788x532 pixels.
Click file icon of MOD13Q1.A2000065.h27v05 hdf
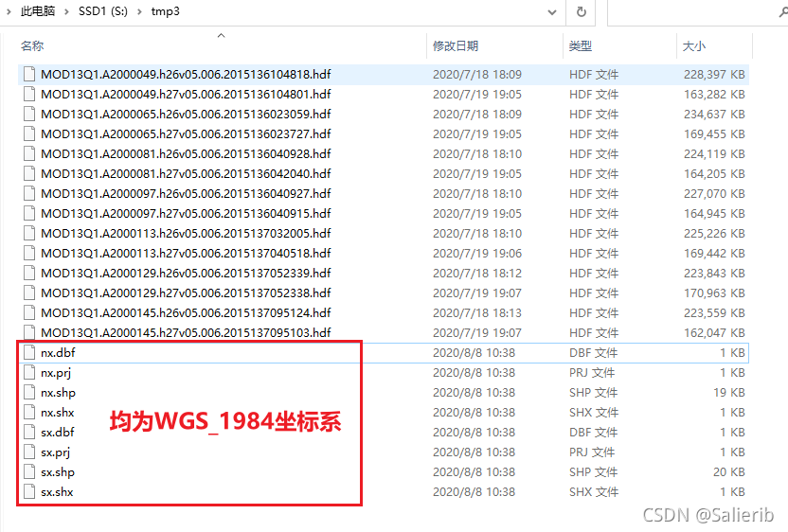click(x=29, y=133)
